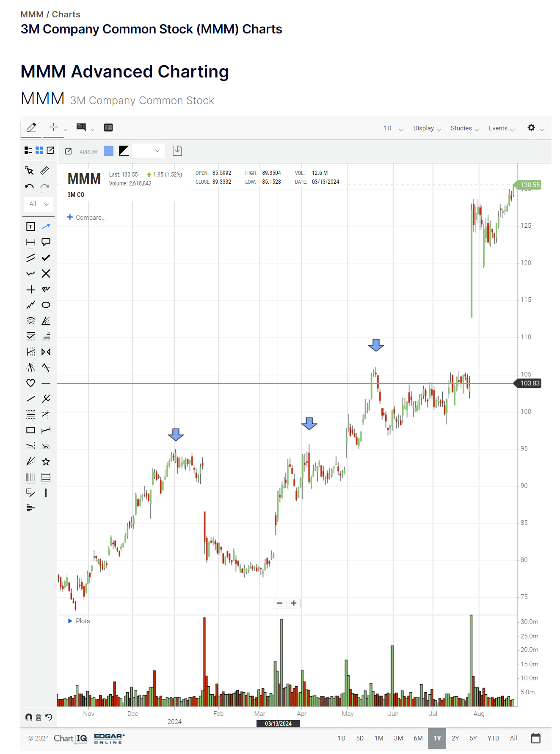560x754 pixels.
Task: Choose the rectangle drawing tool
Action: point(30,430)
